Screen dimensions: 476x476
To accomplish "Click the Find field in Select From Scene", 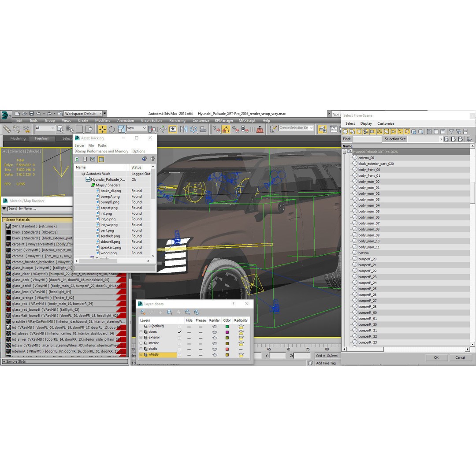I will [367, 139].
